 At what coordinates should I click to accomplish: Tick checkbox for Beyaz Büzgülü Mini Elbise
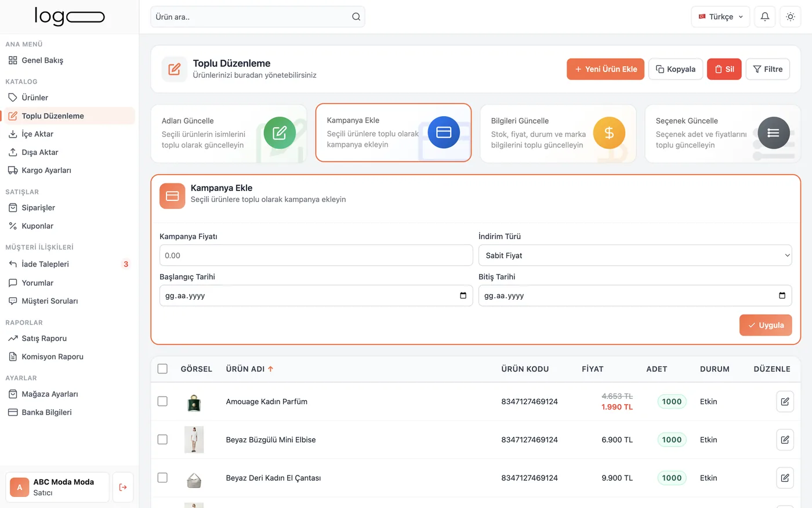coord(162,439)
